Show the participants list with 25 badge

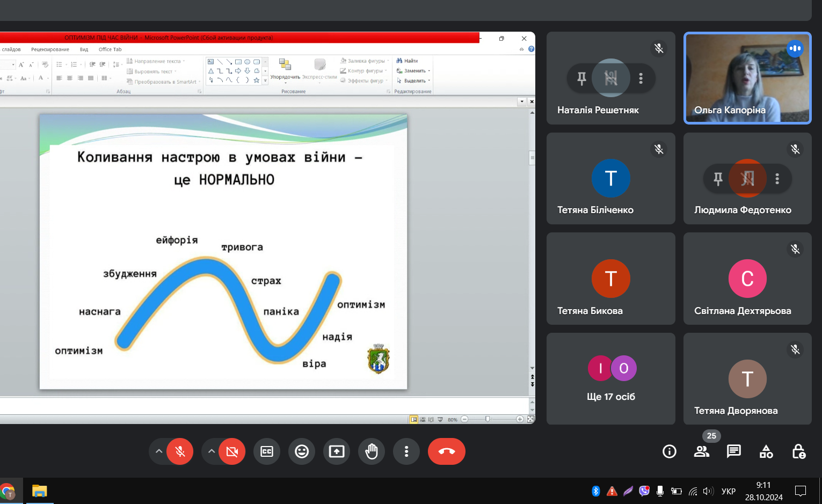pos(701,451)
